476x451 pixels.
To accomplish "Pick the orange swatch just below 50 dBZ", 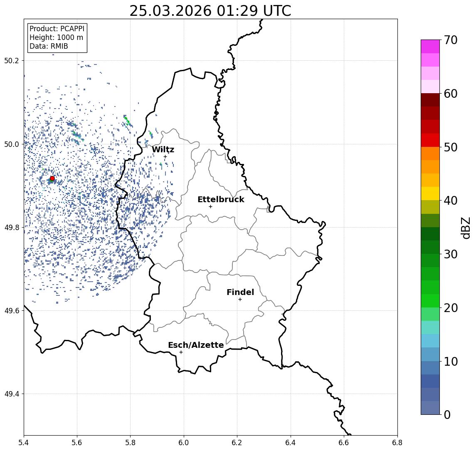I will (430, 154).
